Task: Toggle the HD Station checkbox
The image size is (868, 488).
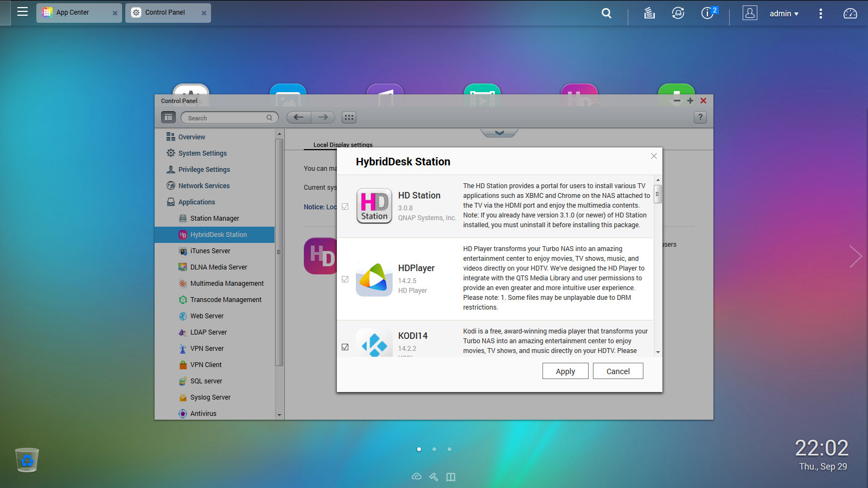Action: (345, 207)
